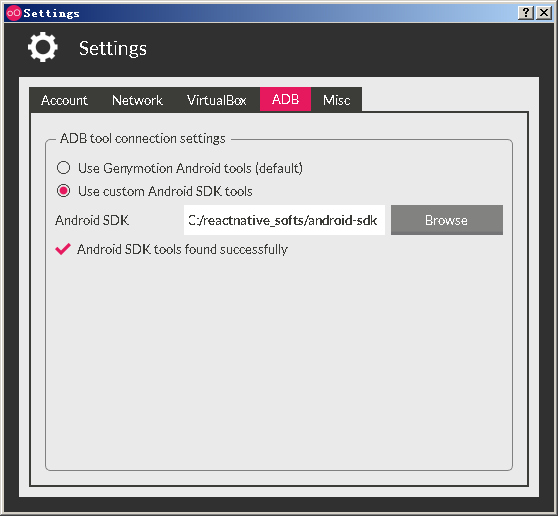Click the Genymotion logo in title bar
Viewport: 558px width, 516px height.
coord(14,13)
